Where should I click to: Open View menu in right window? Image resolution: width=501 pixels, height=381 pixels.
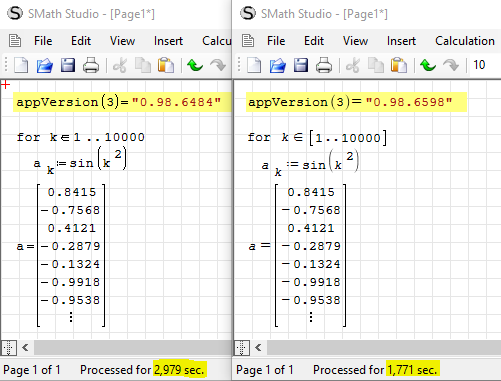pyautogui.click(x=355, y=41)
